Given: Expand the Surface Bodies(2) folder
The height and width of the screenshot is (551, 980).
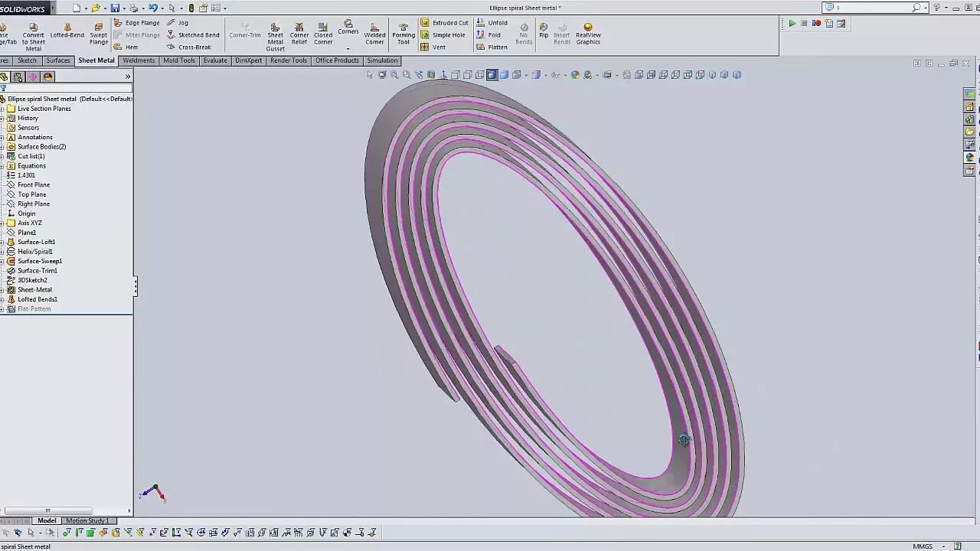Looking at the screenshot, I should pyautogui.click(x=5, y=146).
